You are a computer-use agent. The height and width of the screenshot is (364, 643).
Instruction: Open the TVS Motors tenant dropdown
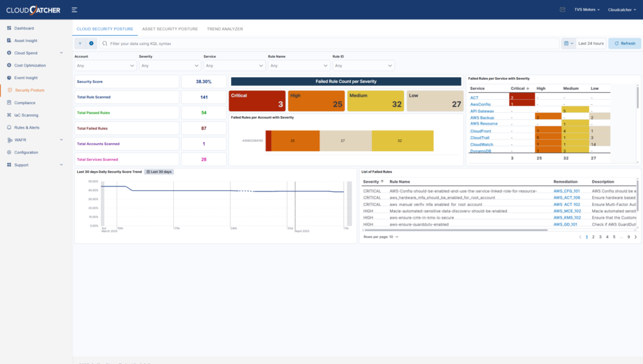click(x=587, y=9)
